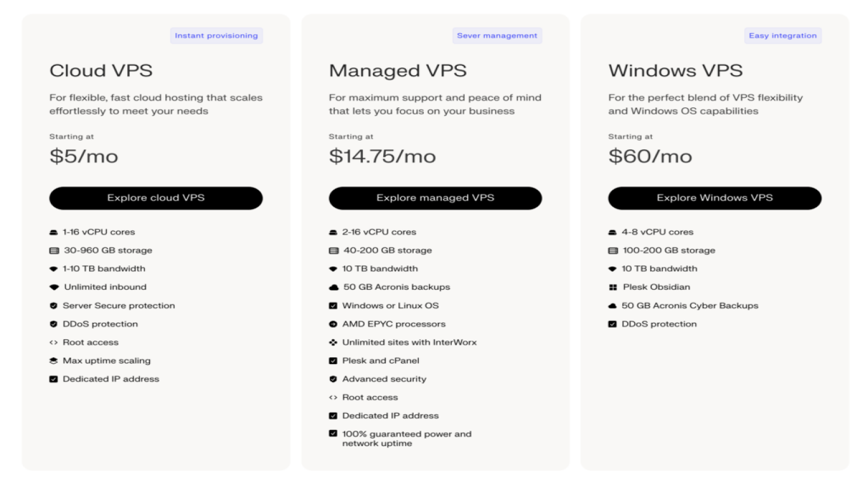
Task: Click the Server Secure protection shield icon
Action: tap(54, 306)
